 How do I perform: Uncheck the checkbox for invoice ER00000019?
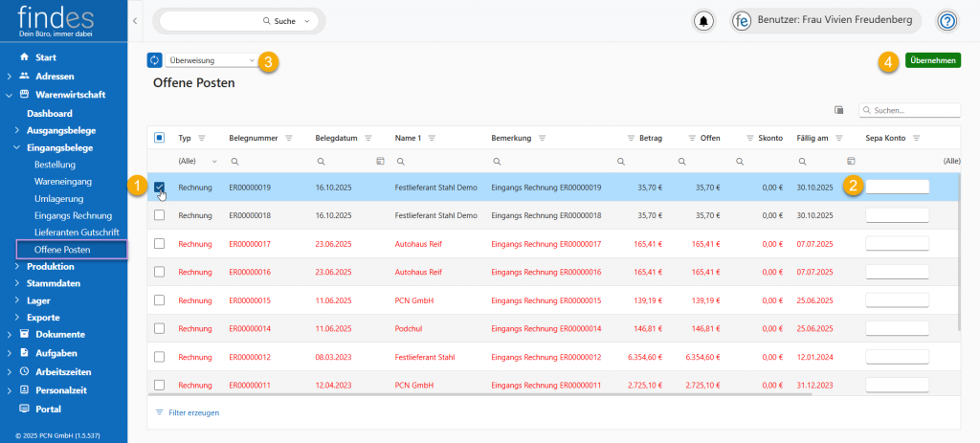[160, 188]
